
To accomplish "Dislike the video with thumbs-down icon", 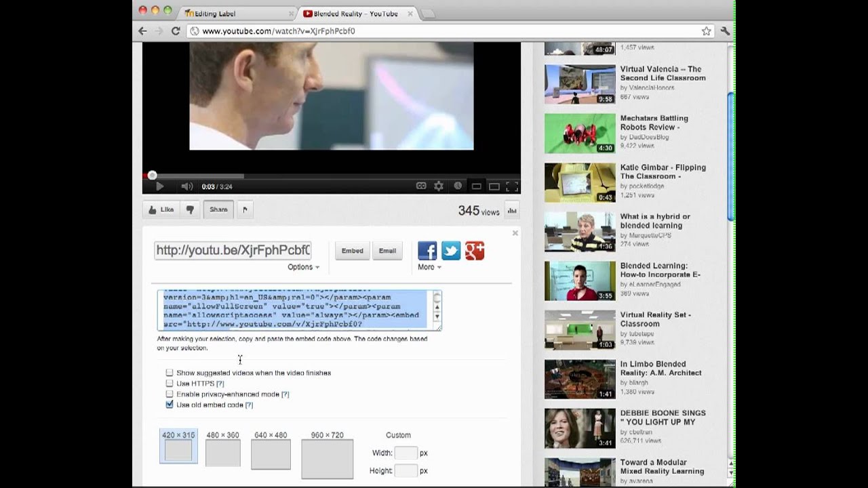I will pyautogui.click(x=190, y=210).
